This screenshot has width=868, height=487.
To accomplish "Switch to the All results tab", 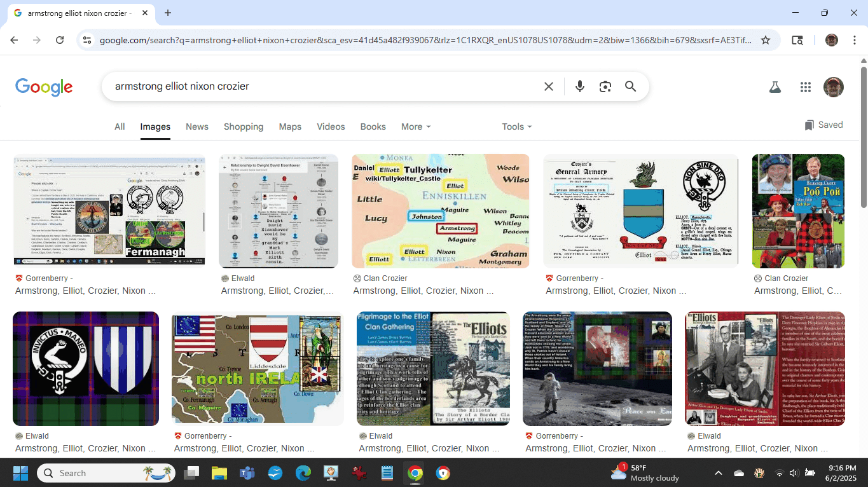I will [120, 127].
